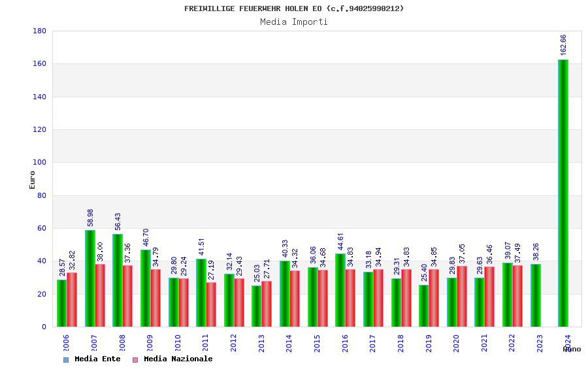Screen dimensions: 588x392
Task: Click the 2012 year axis label
Action: pyautogui.click(x=233, y=343)
